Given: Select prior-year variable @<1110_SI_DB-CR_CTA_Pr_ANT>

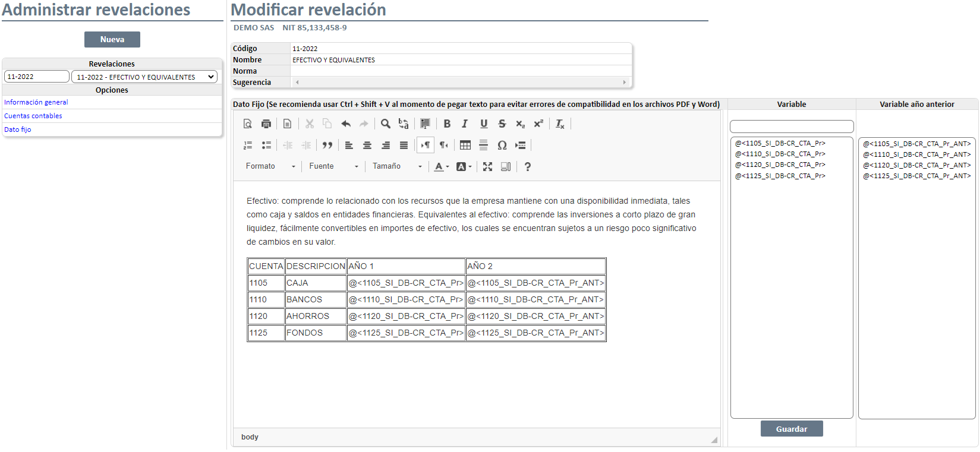Looking at the screenshot, I should coord(916,154).
